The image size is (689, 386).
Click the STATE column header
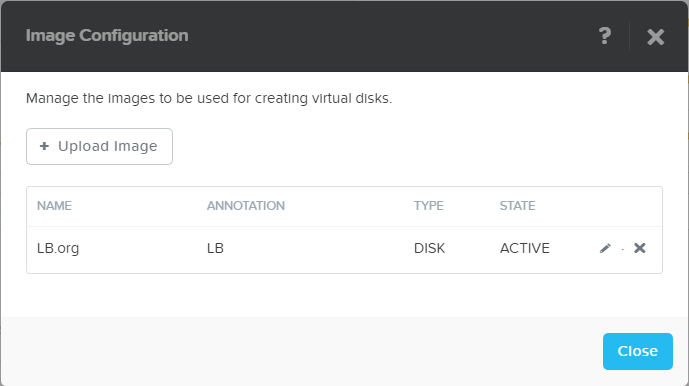517,206
